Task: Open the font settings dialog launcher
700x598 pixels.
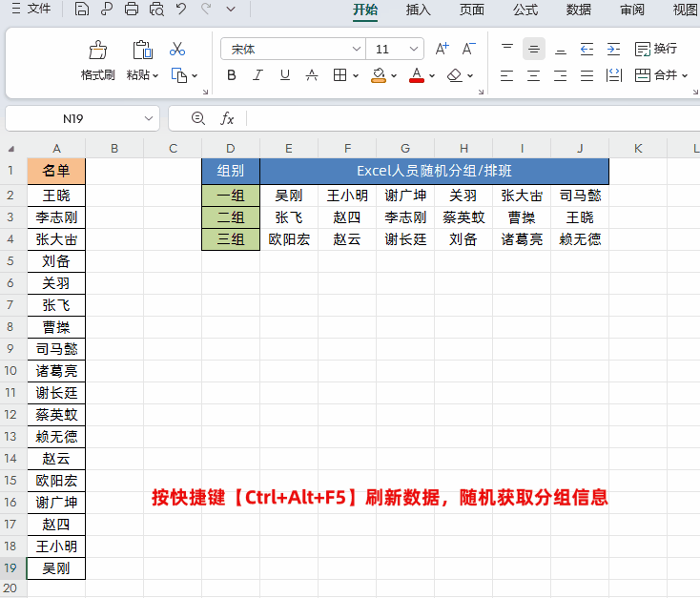Action: [481, 92]
